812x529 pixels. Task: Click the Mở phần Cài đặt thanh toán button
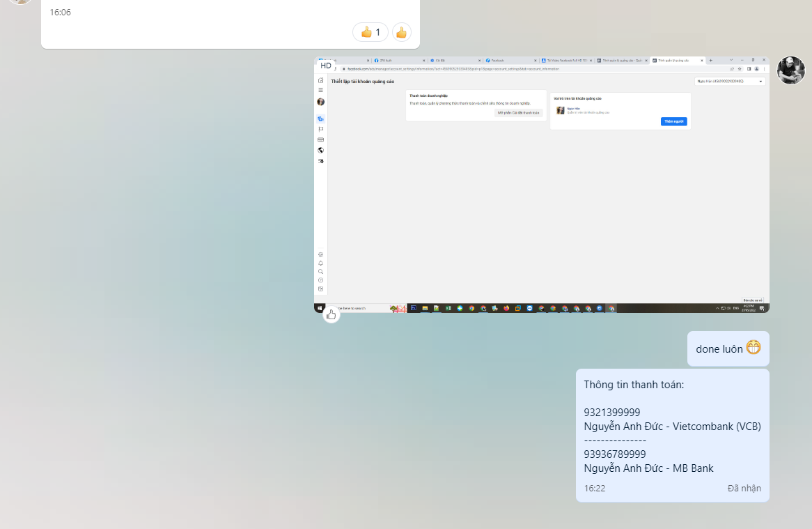tap(518, 112)
